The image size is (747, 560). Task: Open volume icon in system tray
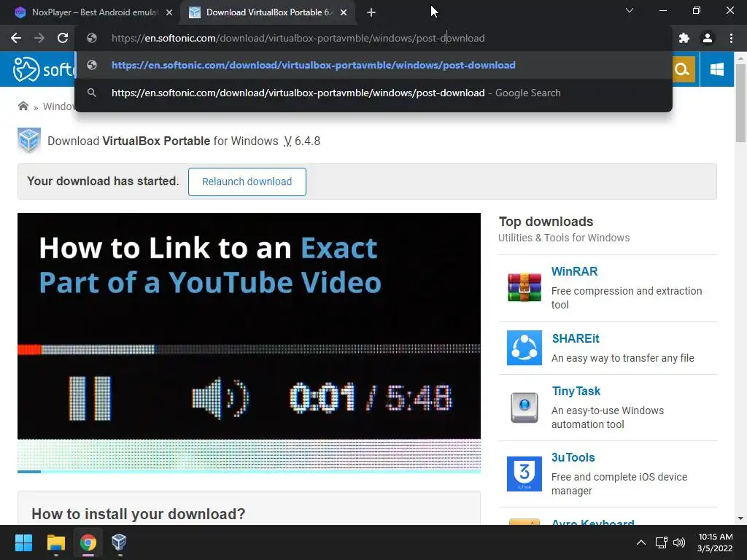point(679,542)
